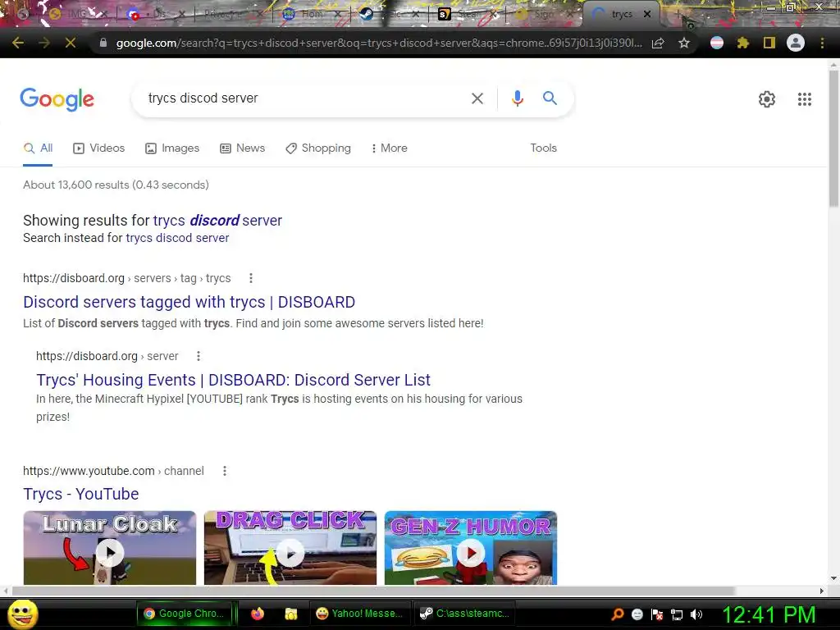Open 'Discord servers tagged with trycs' result

(189, 302)
